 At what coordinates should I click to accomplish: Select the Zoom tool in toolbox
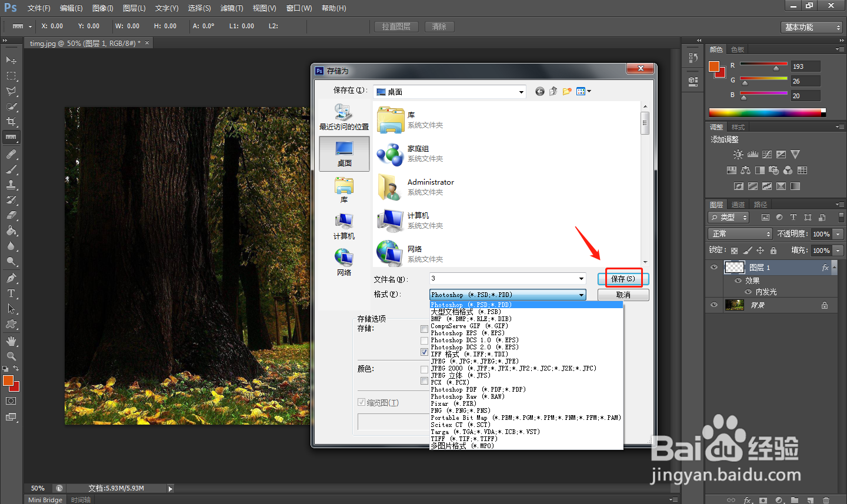(11, 356)
